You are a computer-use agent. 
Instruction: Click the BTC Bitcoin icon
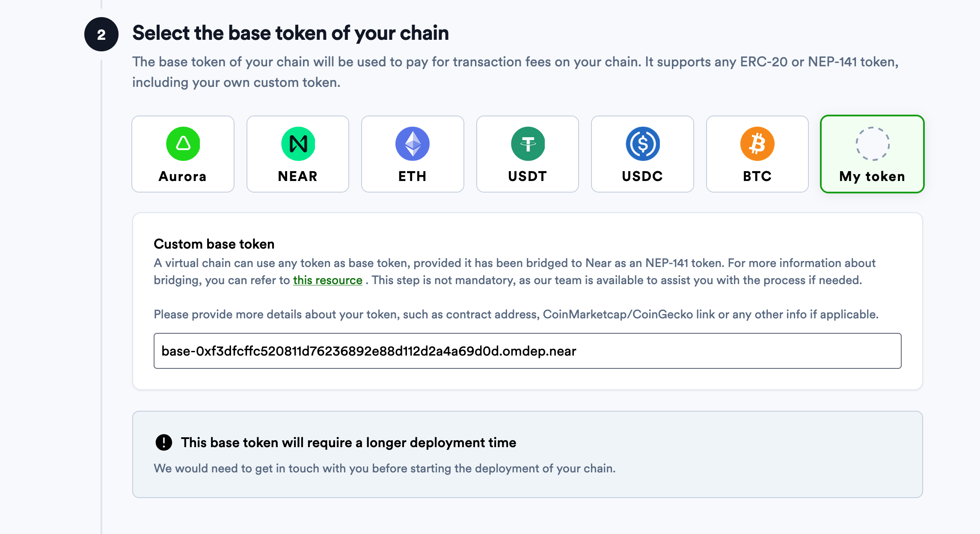757,144
